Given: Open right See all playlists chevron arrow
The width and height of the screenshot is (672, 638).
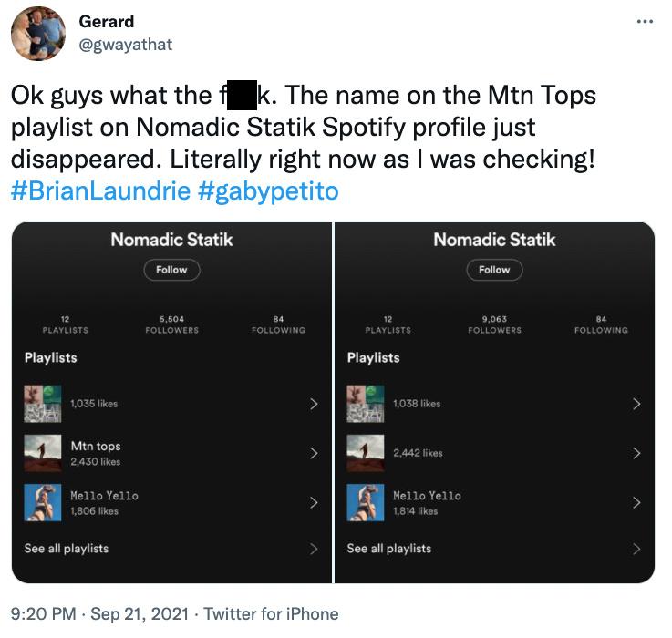Looking at the screenshot, I should (x=636, y=549).
